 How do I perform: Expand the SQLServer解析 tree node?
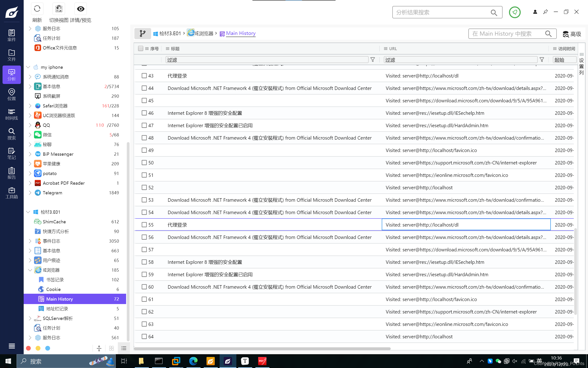coord(30,318)
